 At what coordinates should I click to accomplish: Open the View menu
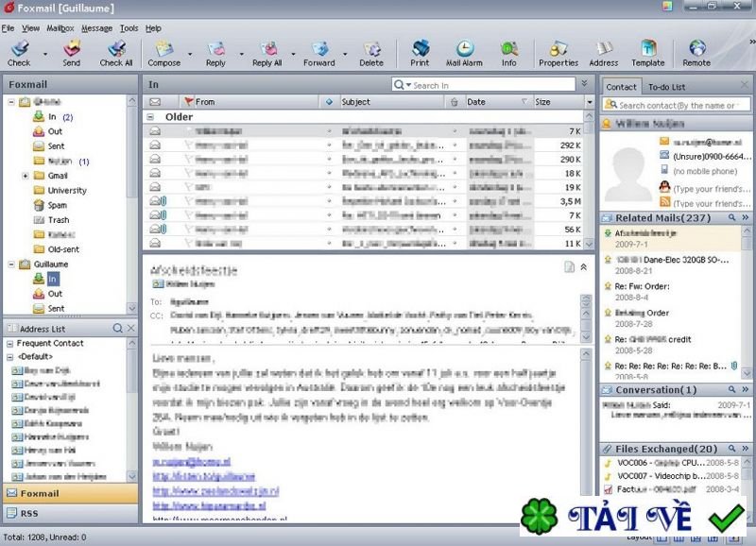pyautogui.click(x=30, y=28)
